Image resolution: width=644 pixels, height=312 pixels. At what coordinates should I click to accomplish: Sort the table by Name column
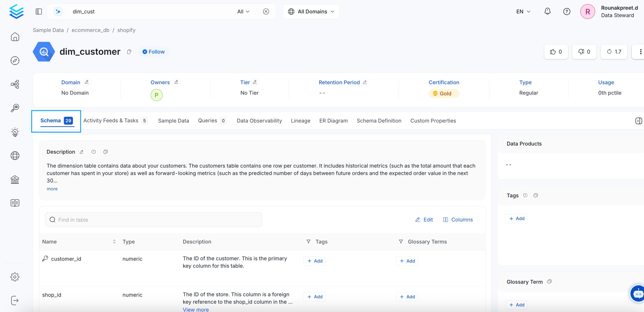114,242
